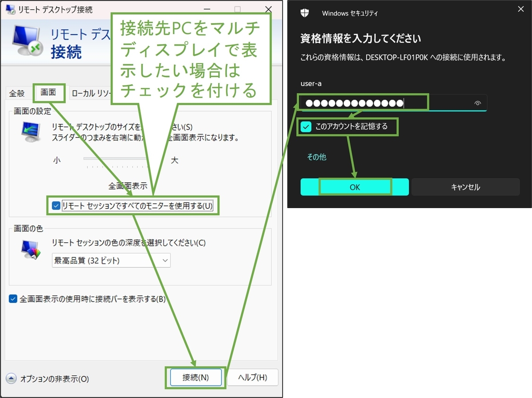Screen dimensions: 532x398
Task: Open the 全般 tab
Action: (17, 94)
